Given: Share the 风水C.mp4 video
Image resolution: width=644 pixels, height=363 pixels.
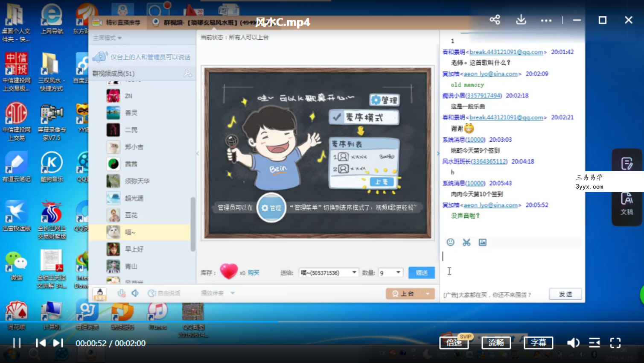Looking at the screenshot, I should (495, 20).
